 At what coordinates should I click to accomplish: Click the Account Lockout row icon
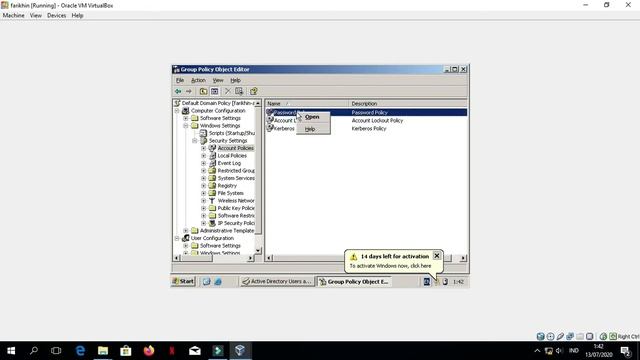269,120
